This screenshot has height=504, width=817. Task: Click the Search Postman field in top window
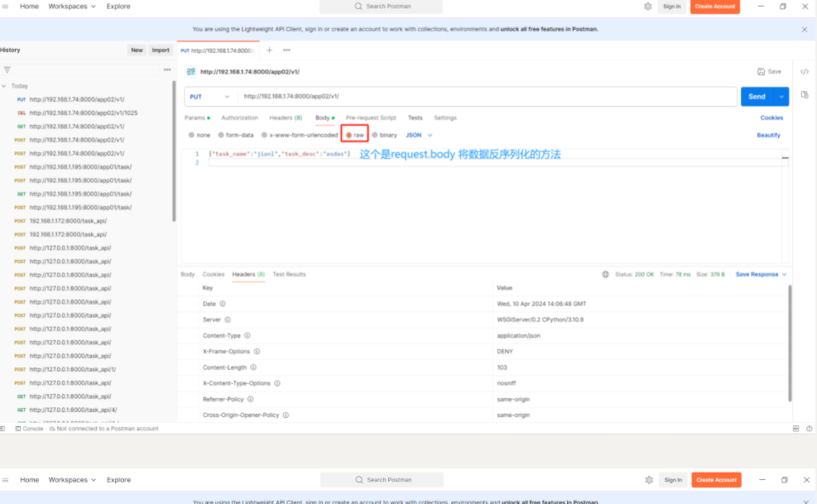[x=381, y=7]
